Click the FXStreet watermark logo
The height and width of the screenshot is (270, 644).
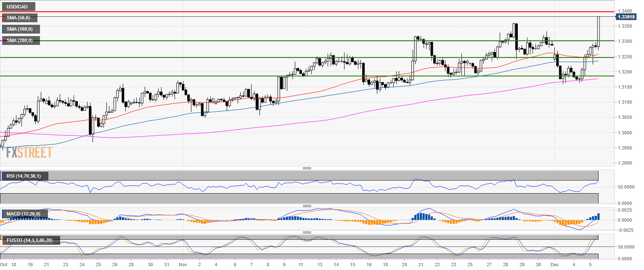click(29, 152)
